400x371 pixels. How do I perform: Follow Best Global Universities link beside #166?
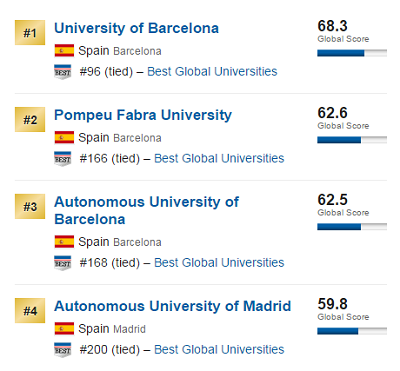tap(219, 158)
